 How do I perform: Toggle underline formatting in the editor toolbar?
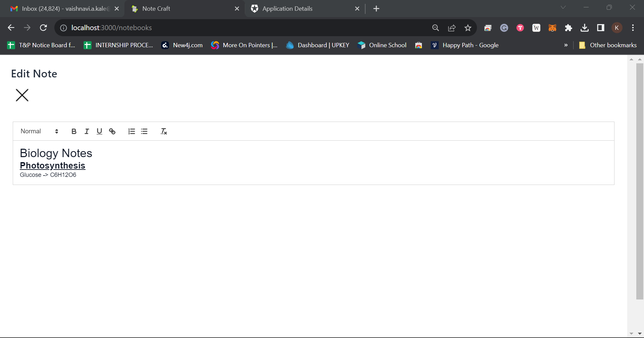tap(99, 131)
